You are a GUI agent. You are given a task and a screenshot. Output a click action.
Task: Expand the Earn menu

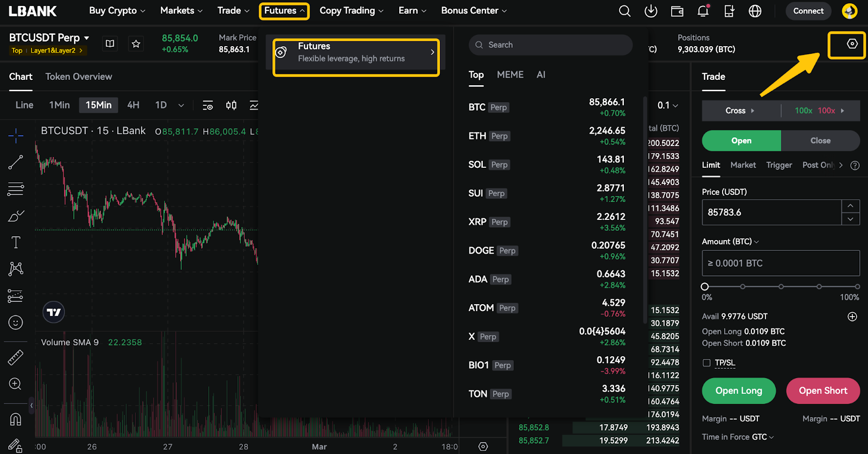point(412,11)
